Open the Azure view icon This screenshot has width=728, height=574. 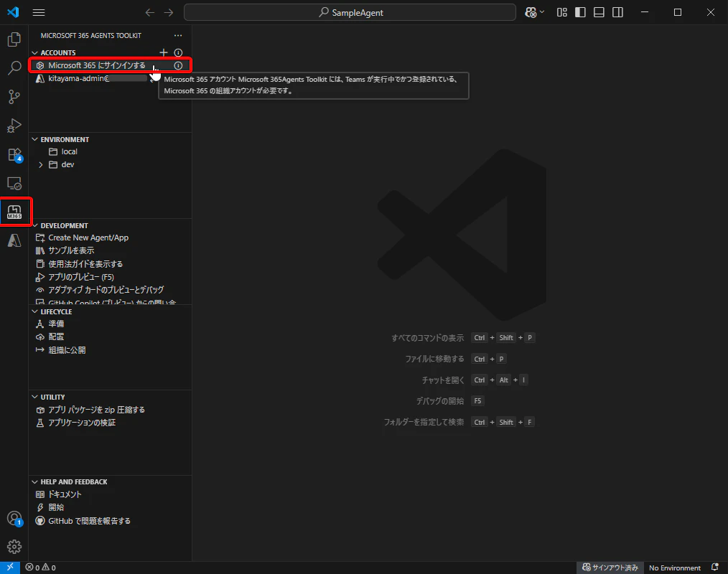tap(14, 240)
